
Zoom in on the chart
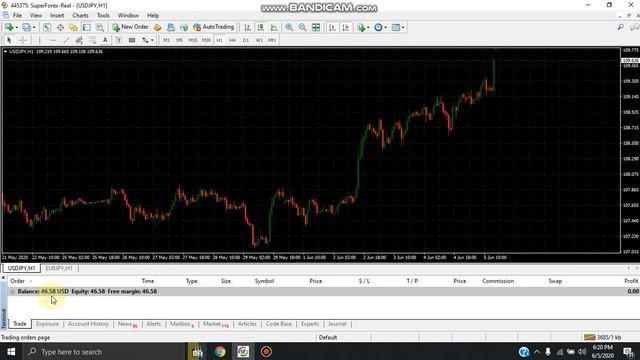(289, 27)
